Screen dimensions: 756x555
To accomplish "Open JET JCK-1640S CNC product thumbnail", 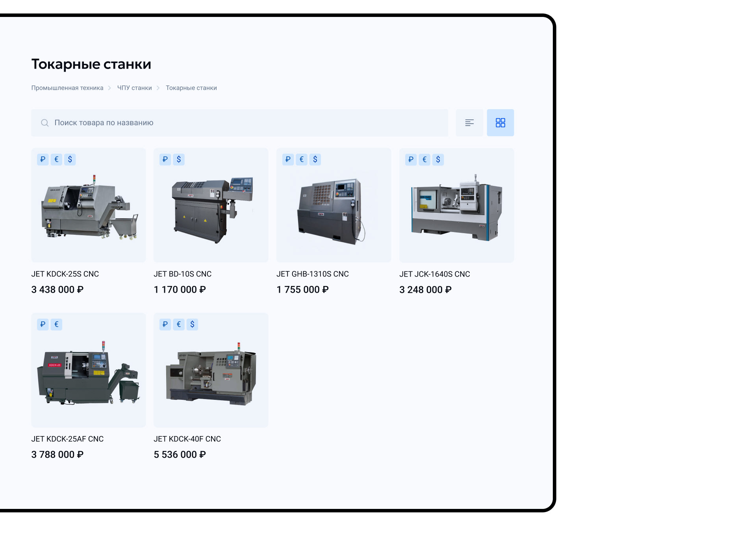I will 456,209.
